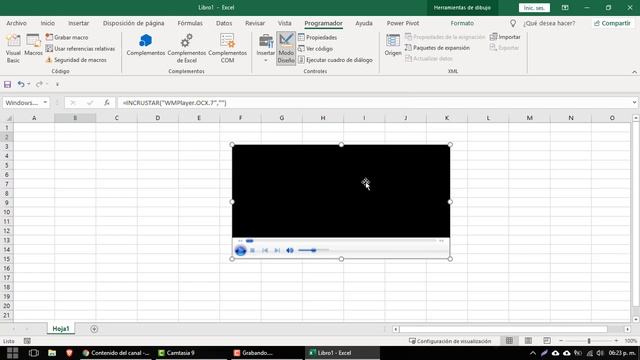Open Propiedades of the control
The image size is (640, 360).
pyautogui.click(x=318, y=37)
